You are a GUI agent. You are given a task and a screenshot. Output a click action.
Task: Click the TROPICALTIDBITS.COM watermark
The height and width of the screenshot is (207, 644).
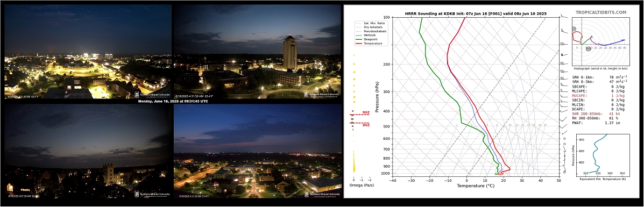pos(600,13)
